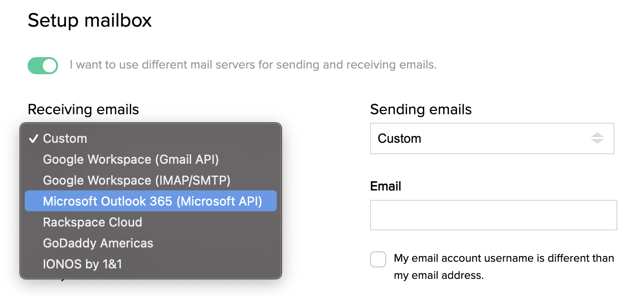This screenshot has width=644, height=296.
Task: Focus the Email input field
Action: click(494, 215)
